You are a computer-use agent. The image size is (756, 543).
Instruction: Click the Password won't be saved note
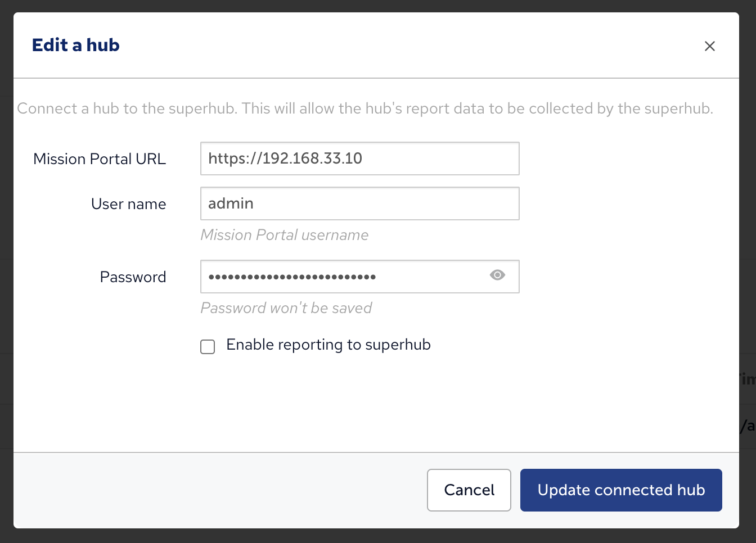pyautogui.click(x=286, y=307)
